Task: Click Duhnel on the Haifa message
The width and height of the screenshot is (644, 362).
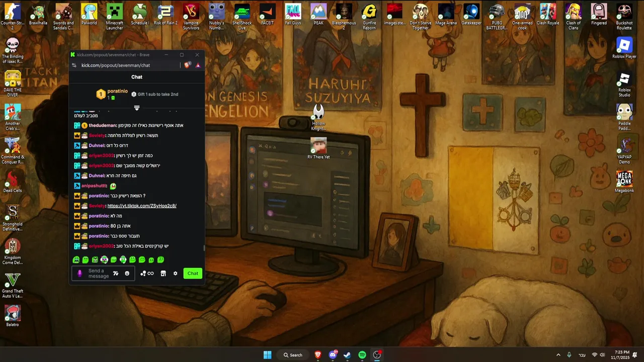Action: coord(96,175)
